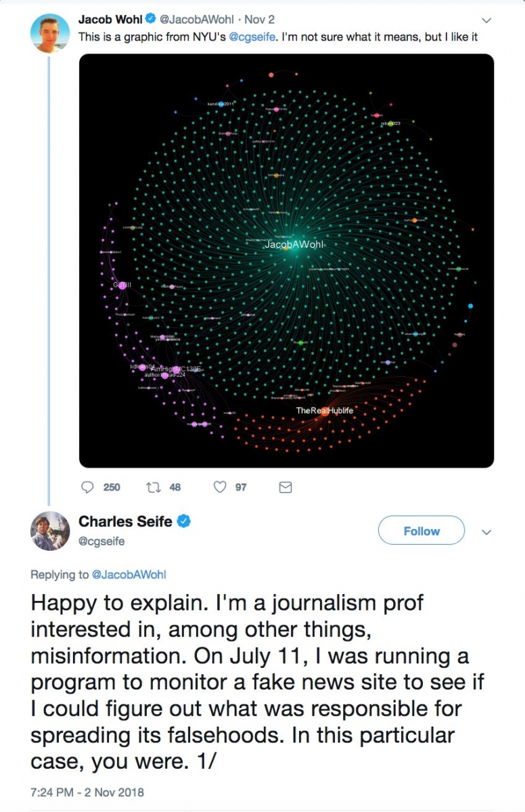Click Charles Seife display name
525x812 pixels.
[126, 522]
